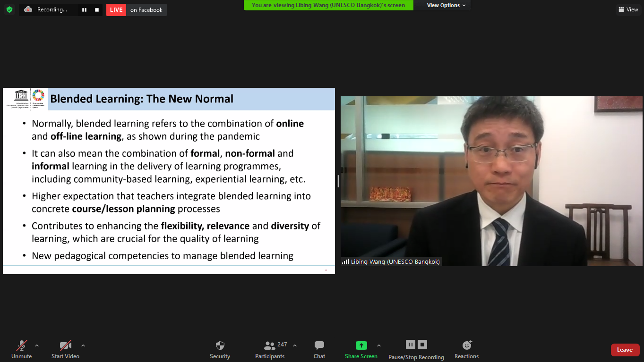Open the Participants panel
The height and width of the screenshot is (362, 644).
(x=270, y=349)
